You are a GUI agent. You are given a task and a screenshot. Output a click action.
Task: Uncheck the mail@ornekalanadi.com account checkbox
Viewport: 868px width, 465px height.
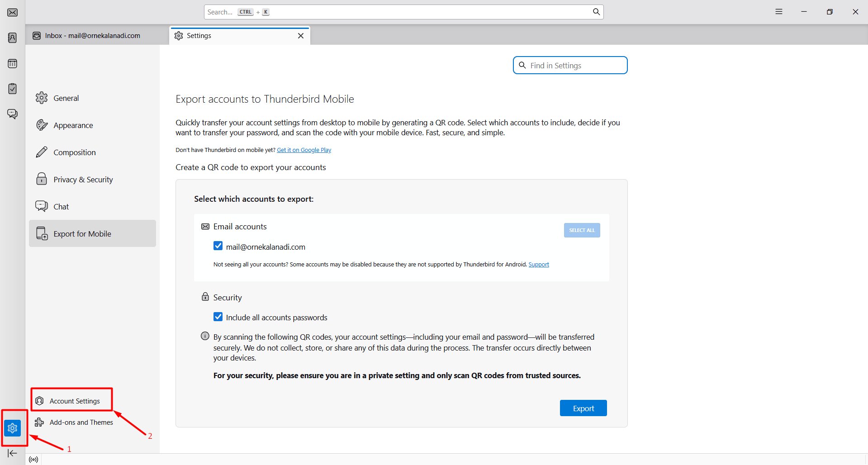tap(218, 246)
